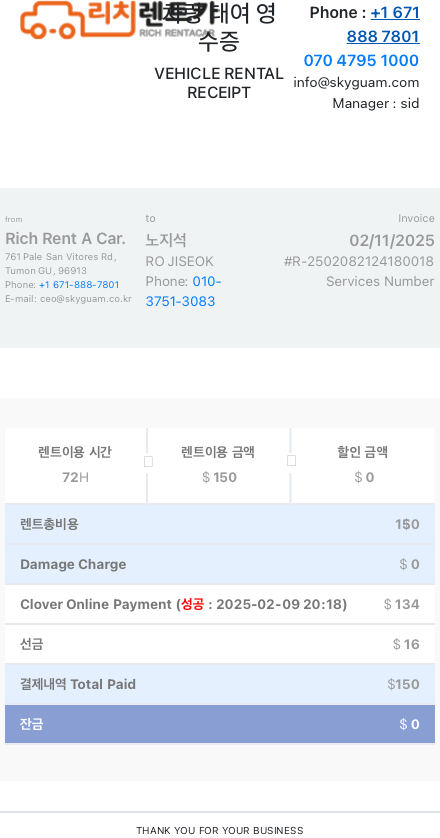Click the red 성공 status text
The width and height of the screenshot is (440, 838).
click(x=192, y=604)
